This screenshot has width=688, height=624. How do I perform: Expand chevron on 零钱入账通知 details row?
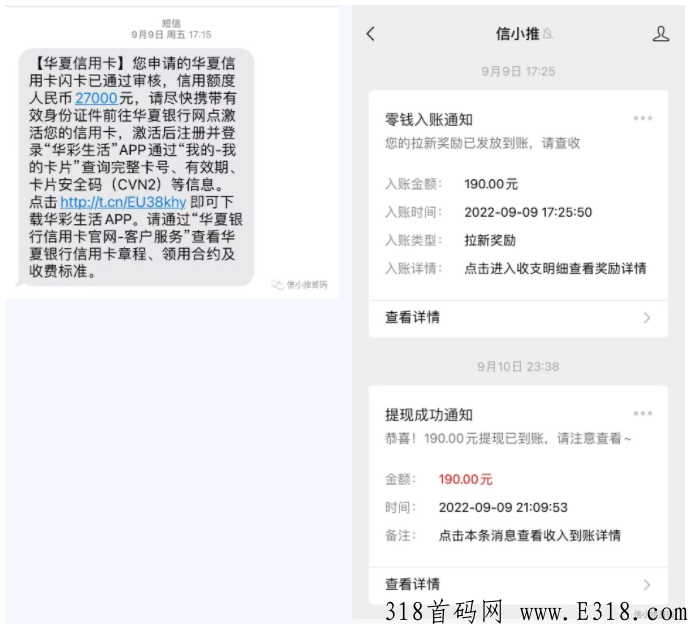647,318
